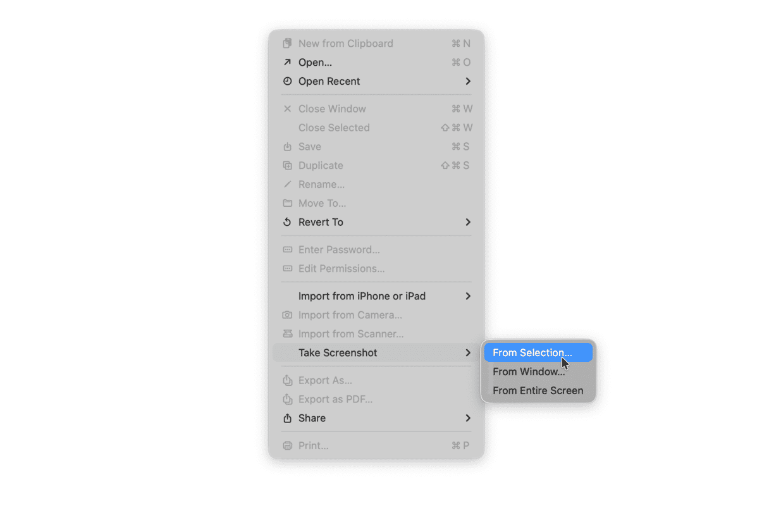The height and width of the screenshot is (532, 769).
Task: Choose From Entire Screen option
Action: point(538,390)
